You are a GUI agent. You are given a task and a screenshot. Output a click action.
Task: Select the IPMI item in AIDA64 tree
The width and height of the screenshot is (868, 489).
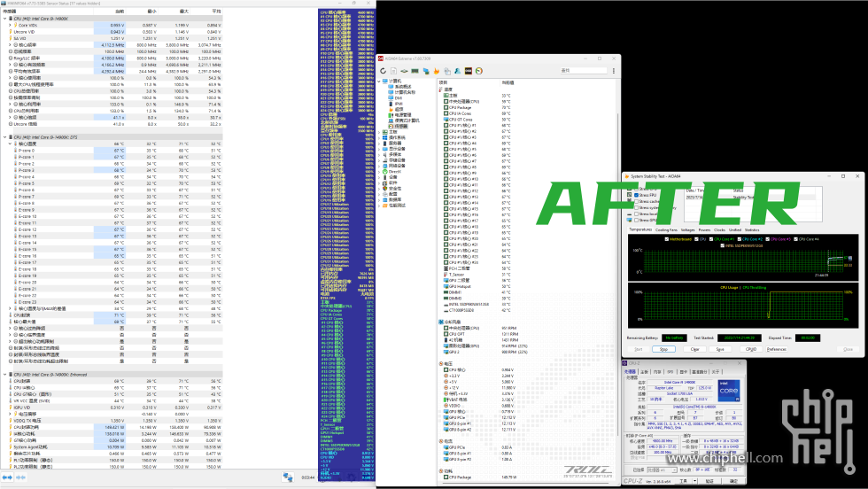(x=398, y=104)
